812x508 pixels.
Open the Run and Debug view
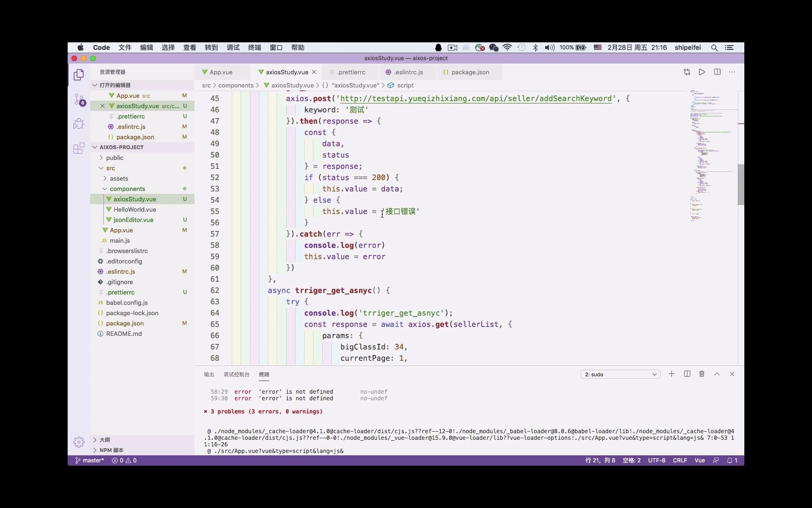click(x=79, y=124)
